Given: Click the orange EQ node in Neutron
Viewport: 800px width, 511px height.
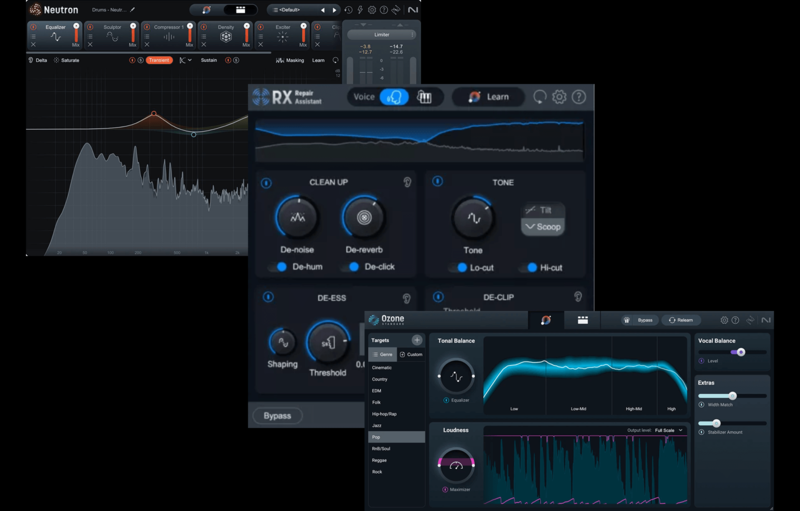Looking at the screenshot, I should pos(154,113).
